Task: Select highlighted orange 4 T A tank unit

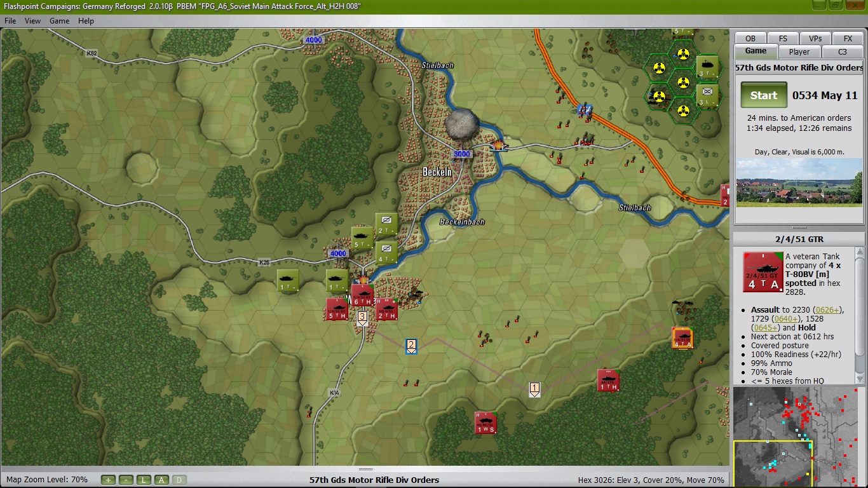Action: (x=682, y=337)
